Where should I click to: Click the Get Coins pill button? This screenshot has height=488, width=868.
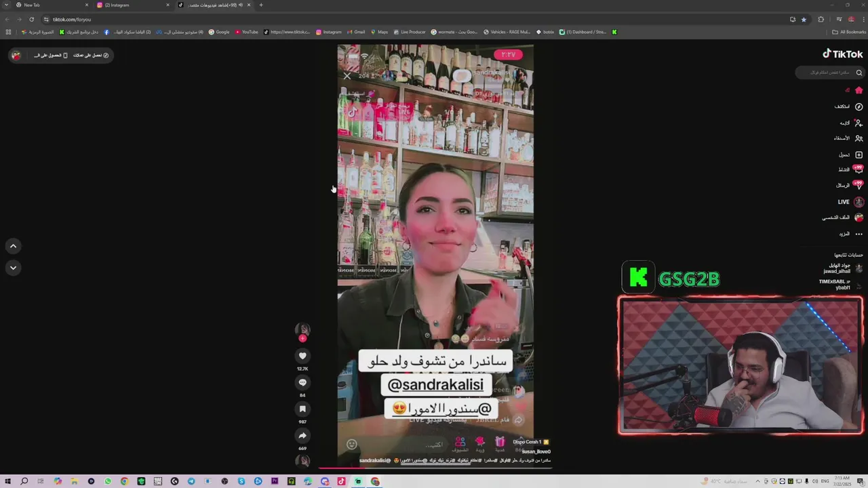click(x=90, y=56)
